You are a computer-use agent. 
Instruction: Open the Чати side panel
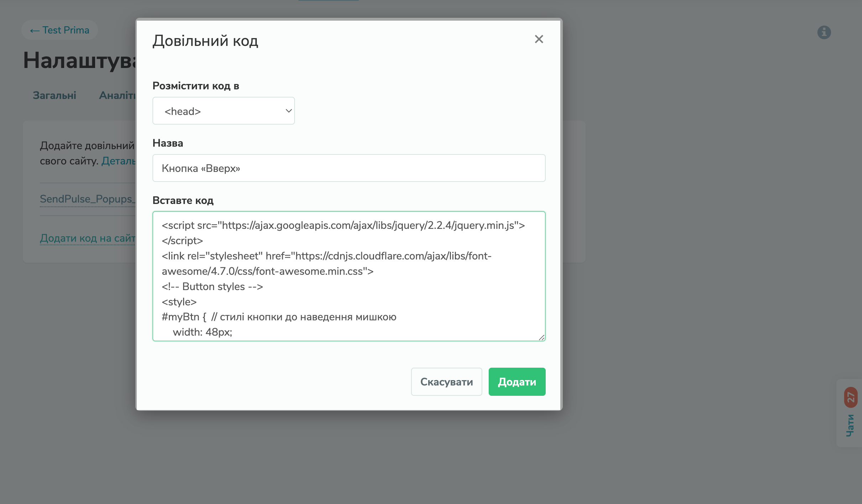pyautogui.click(x=850, y=425)
